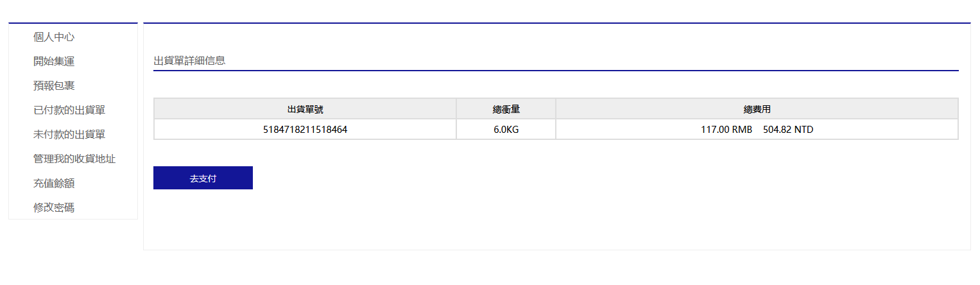Click the 117.00 RMB amount
This screenshot has height=285, width=980.
click(726, 129)
